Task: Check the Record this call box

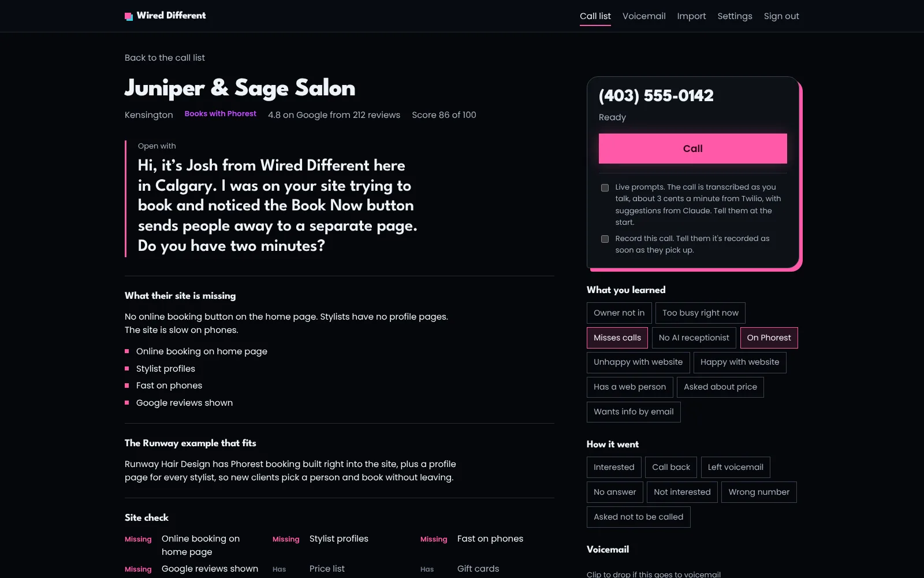Action: 605,239
